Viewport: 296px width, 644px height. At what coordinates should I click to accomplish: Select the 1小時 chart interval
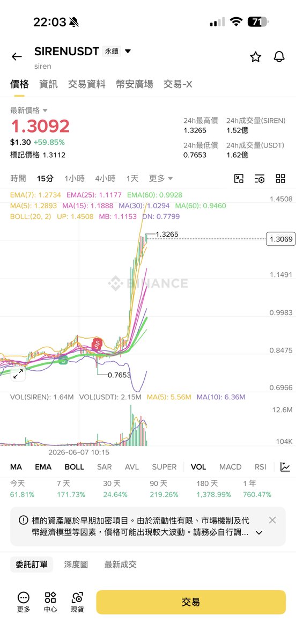75,178
